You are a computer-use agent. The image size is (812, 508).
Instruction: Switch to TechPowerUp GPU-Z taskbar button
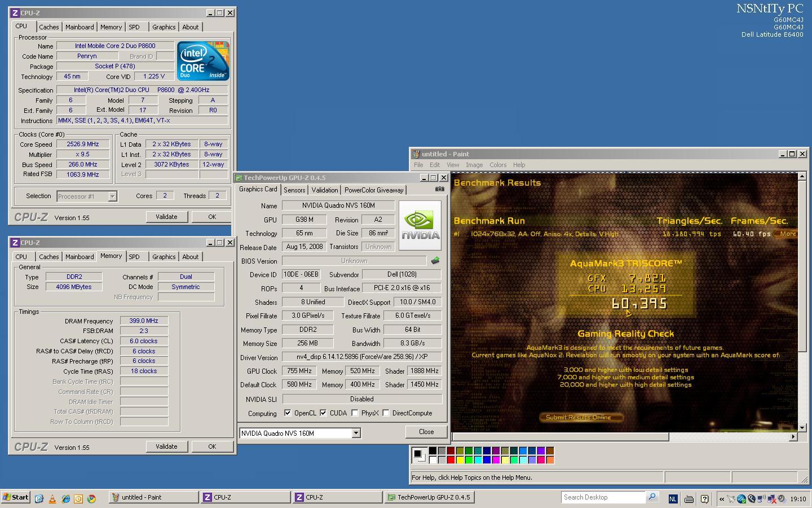coord(429,497)
